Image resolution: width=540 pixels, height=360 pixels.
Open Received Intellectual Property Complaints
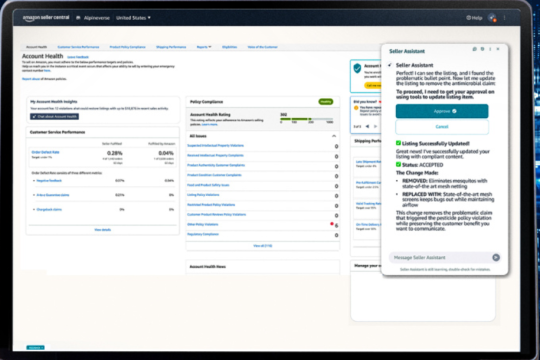[215, 156]
